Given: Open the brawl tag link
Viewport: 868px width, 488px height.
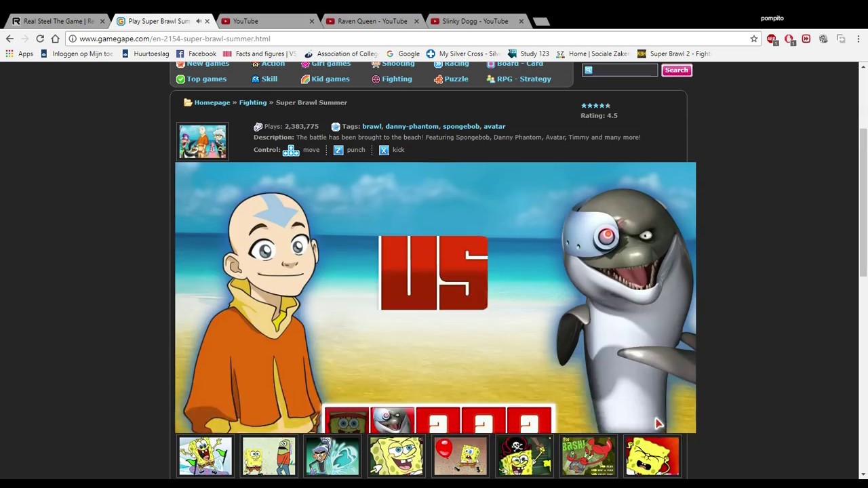Looking at the screenshot, I should pos(372,126).
